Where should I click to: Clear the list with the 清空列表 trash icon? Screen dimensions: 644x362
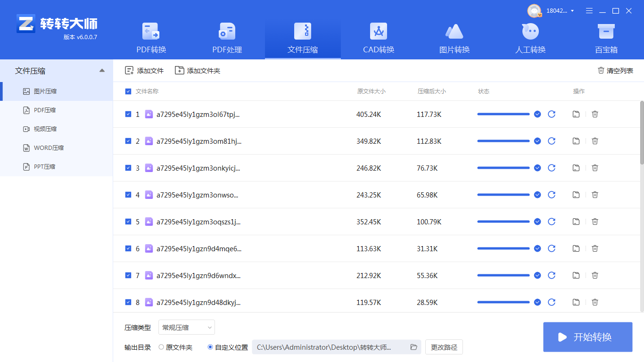point(600,70)
